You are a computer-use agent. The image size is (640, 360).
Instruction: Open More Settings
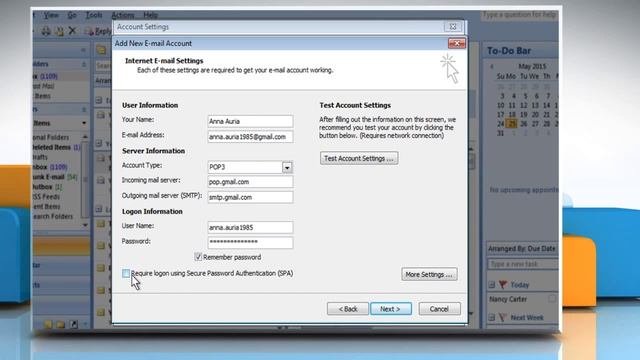(x=429, y=274)
